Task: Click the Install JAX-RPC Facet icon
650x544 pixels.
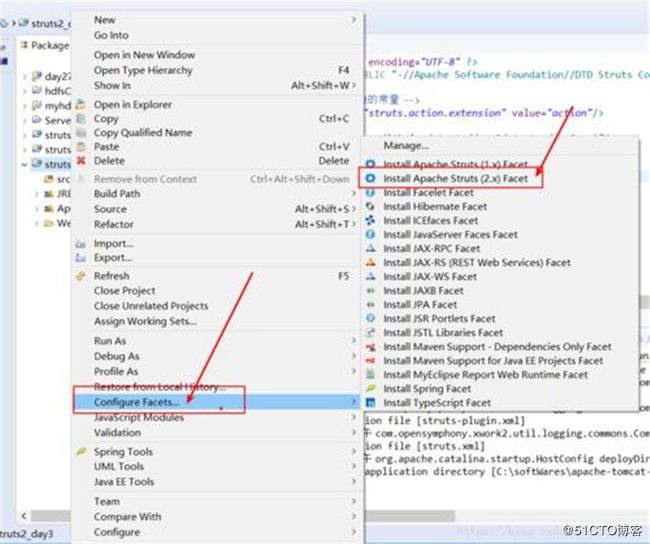Action: 370,248
